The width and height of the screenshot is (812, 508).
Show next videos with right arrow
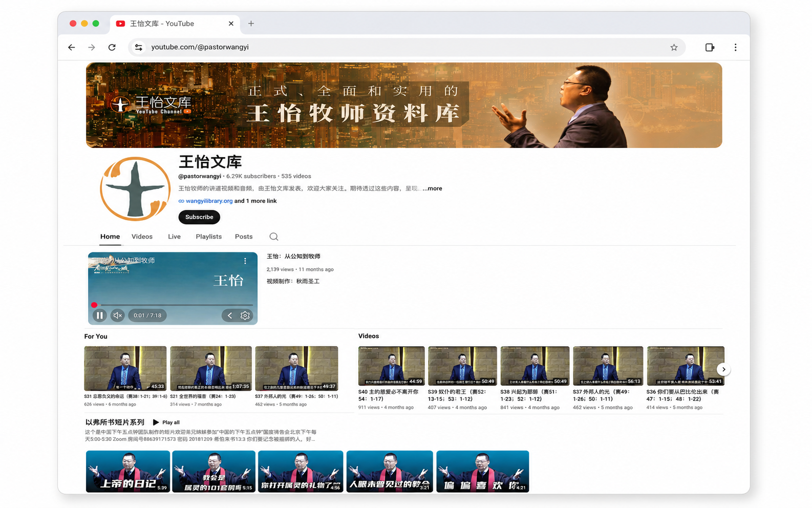(723, 369)
